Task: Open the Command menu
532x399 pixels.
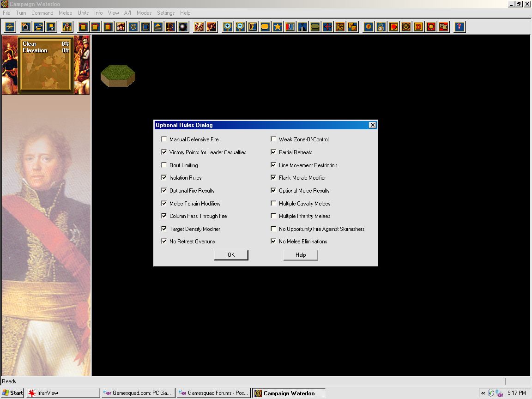Action: coord(42,13)
